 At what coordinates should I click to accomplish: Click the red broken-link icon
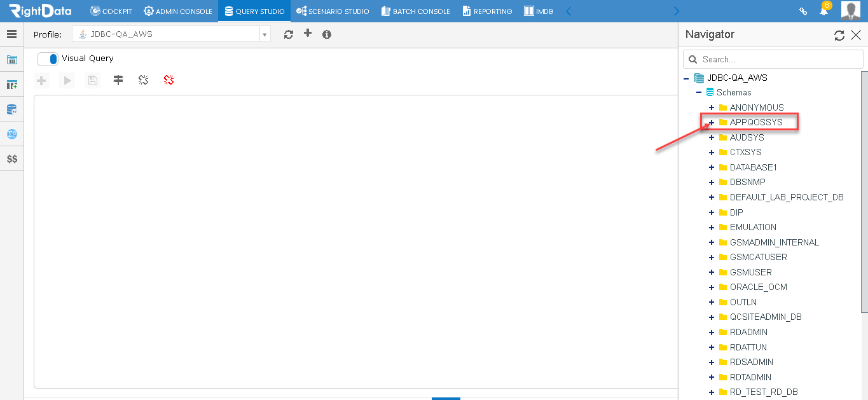169,80
